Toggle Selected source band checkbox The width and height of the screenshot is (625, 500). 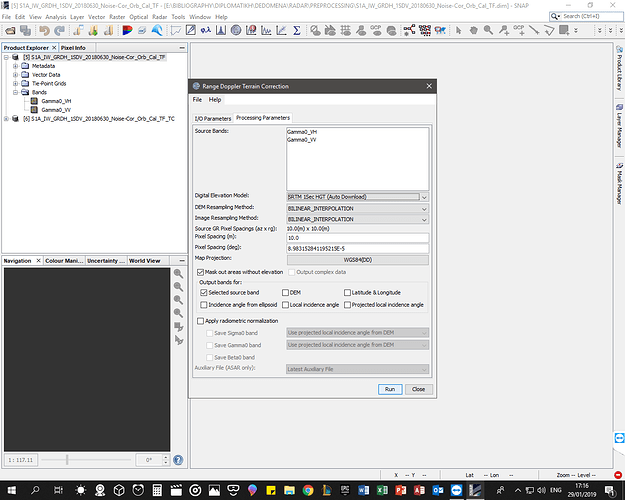click(204, 292)
